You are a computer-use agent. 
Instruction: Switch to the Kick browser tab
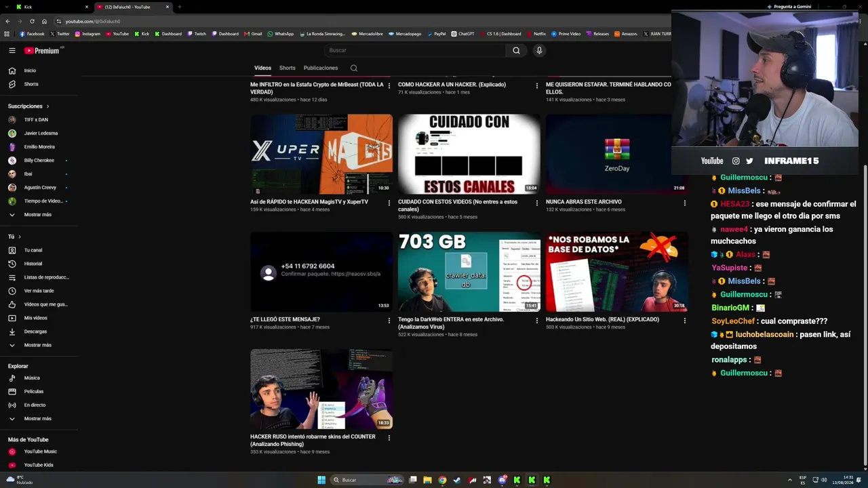(x=51, y=7)
